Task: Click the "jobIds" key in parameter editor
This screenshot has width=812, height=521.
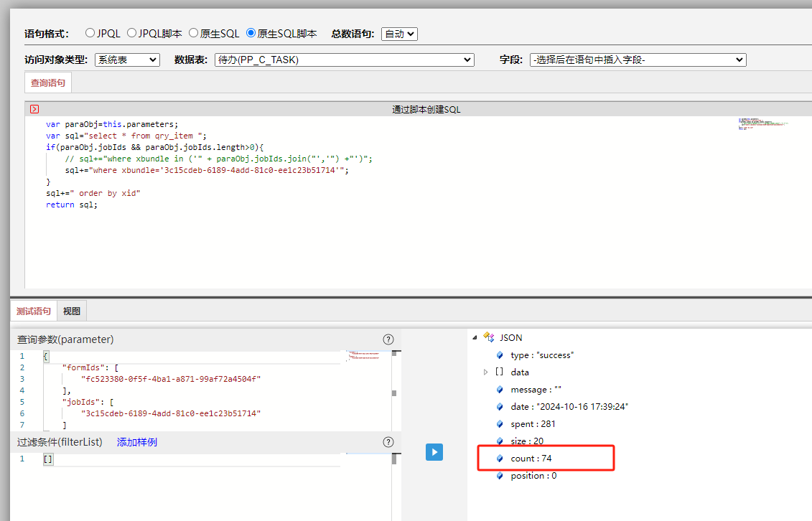Action: [x=81, y=402]
